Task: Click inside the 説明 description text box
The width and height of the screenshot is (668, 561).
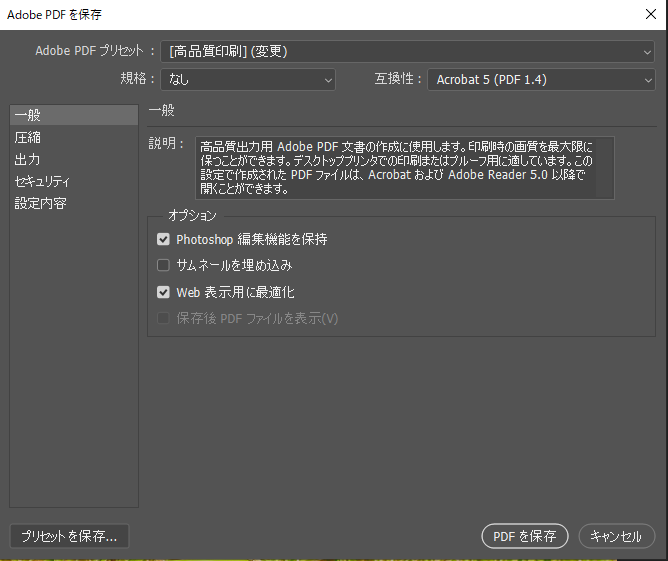Action: pyautogui.click(x=403, y=167)
